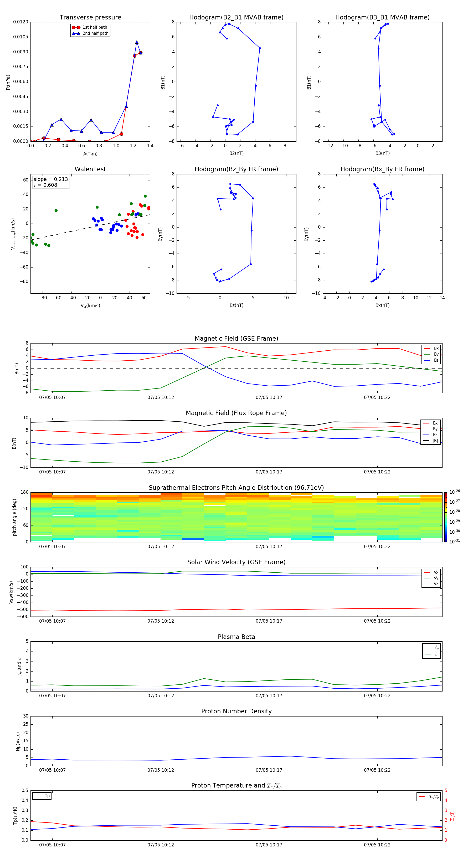
Task: Click the 'slope = 0.213' annotation
Action: point(50,179)
